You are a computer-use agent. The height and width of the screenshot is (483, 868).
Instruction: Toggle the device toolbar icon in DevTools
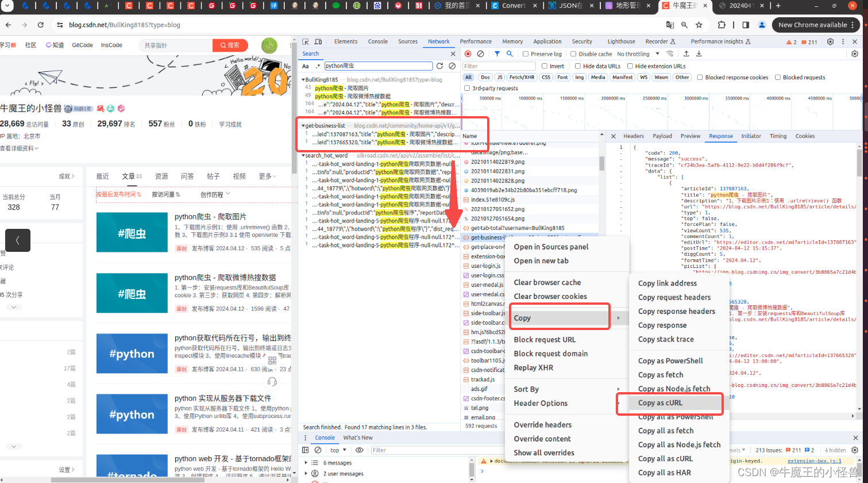point(318,42)
